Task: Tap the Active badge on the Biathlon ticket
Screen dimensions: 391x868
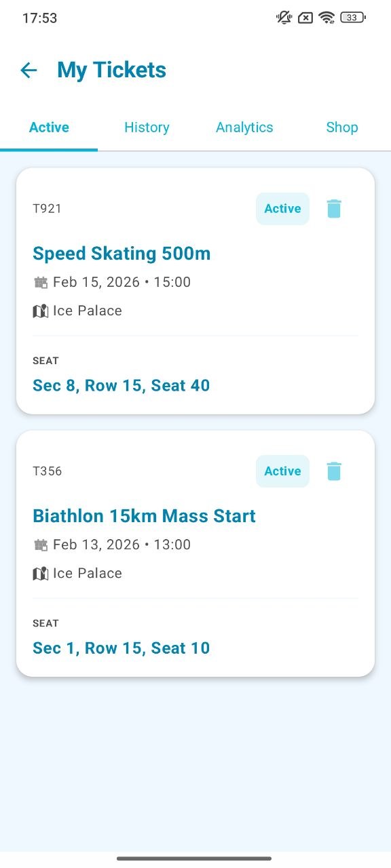Action: tap(282, 471)
